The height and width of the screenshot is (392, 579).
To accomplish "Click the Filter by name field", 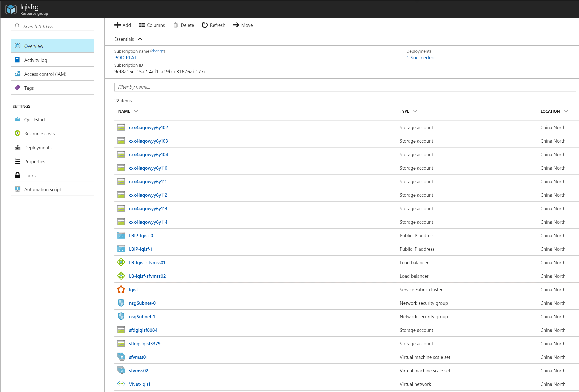I will tap(345, 87).
